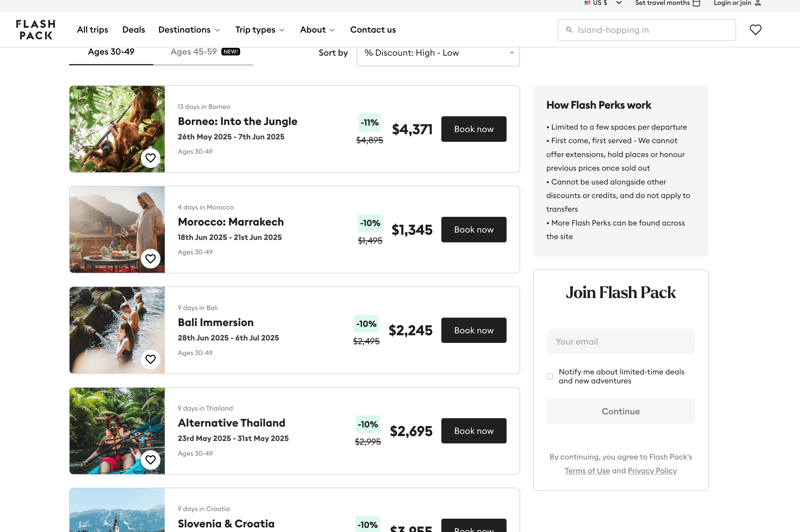
Task: Go to the Deals page
Action: click(134, 30)
